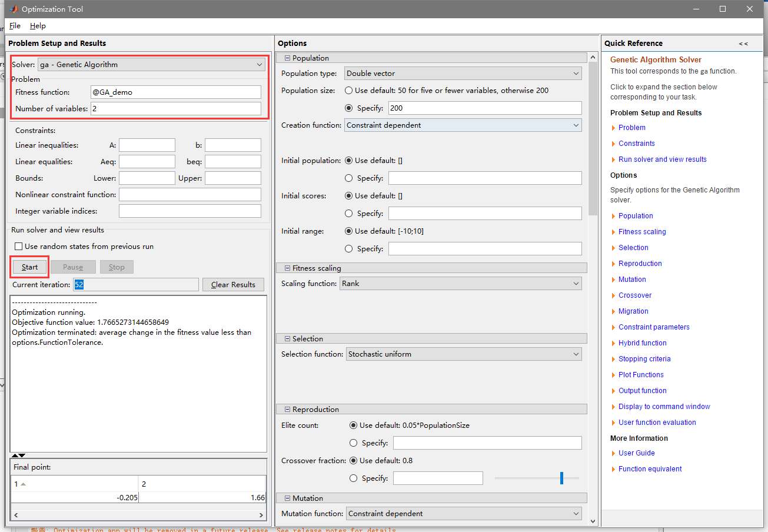Collapse the Selection section minus icon
This screenshot has height=532, width=768.
[x=287, y=339]
